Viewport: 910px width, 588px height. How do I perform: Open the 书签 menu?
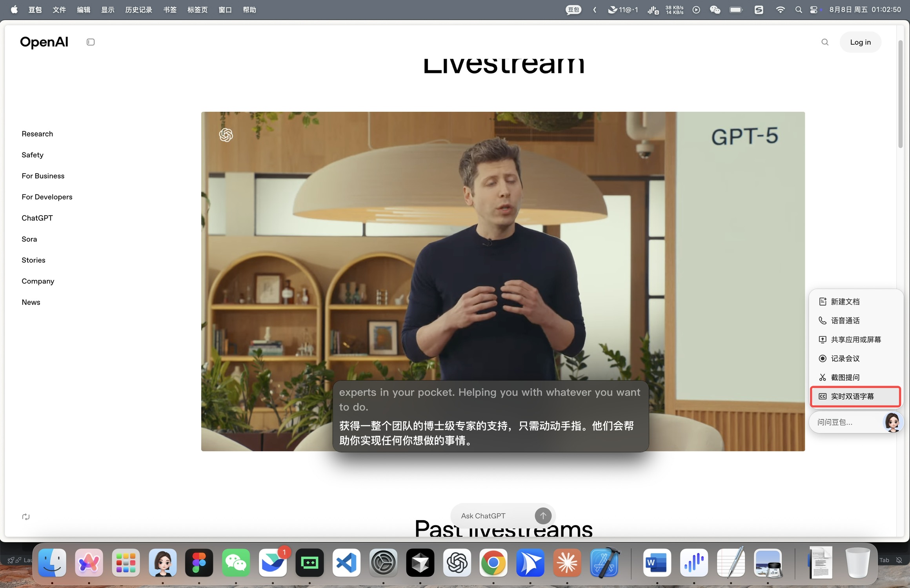coord(170,9)
